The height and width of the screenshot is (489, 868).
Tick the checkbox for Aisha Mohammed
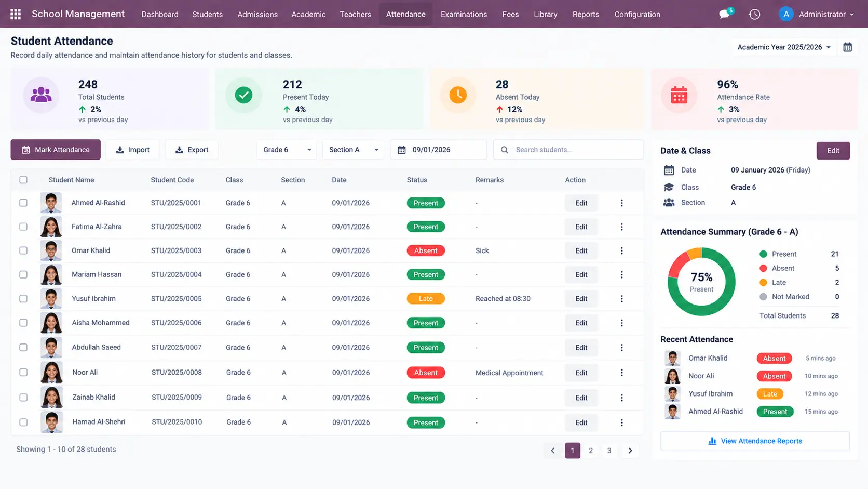[x=23, y=323]
